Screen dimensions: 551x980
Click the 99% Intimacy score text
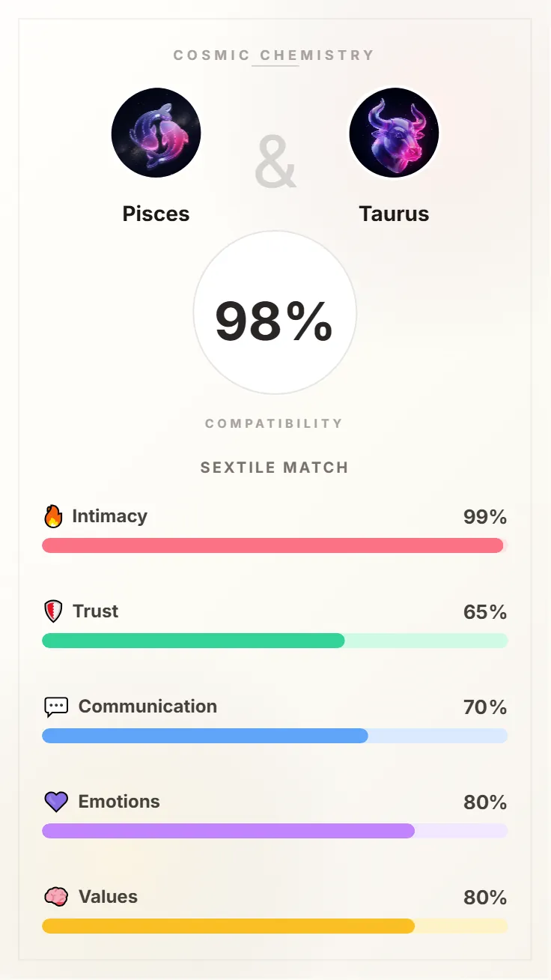coord(485,517)
